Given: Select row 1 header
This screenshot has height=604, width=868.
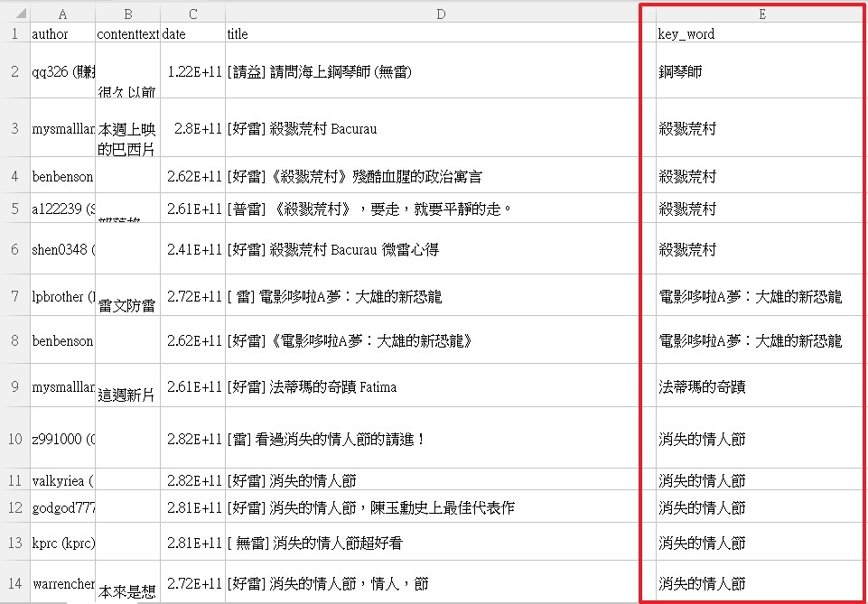Looking at the screenshot, I should point(15,33).
